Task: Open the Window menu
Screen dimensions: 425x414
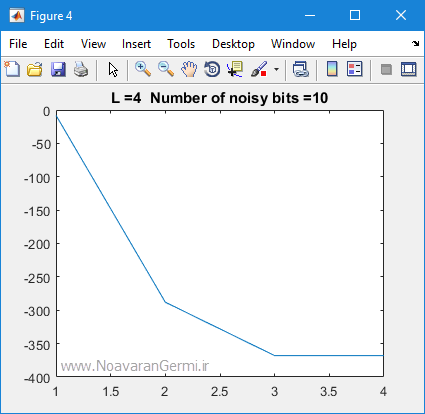Action: point(293,44)
